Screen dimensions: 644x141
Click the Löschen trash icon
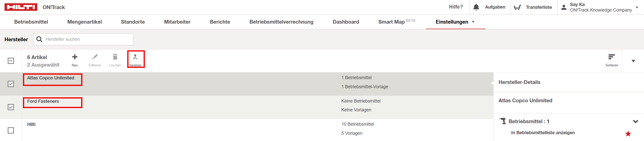point(115,57)
